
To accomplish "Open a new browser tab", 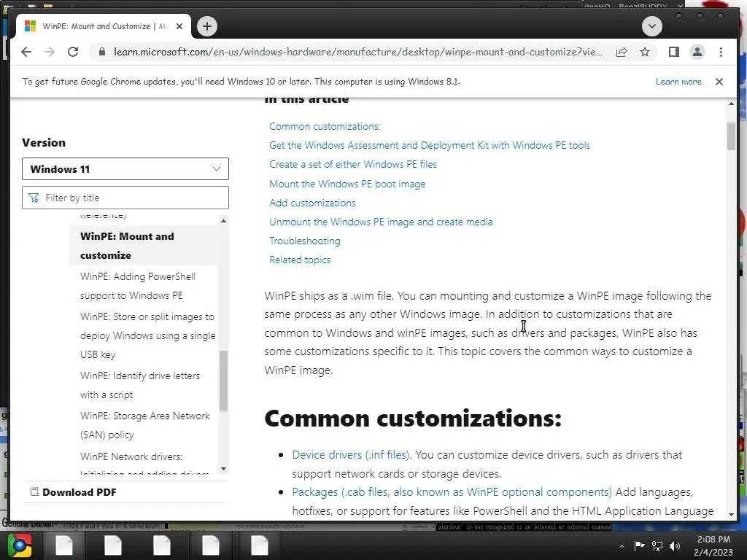I will pos(206,26).
